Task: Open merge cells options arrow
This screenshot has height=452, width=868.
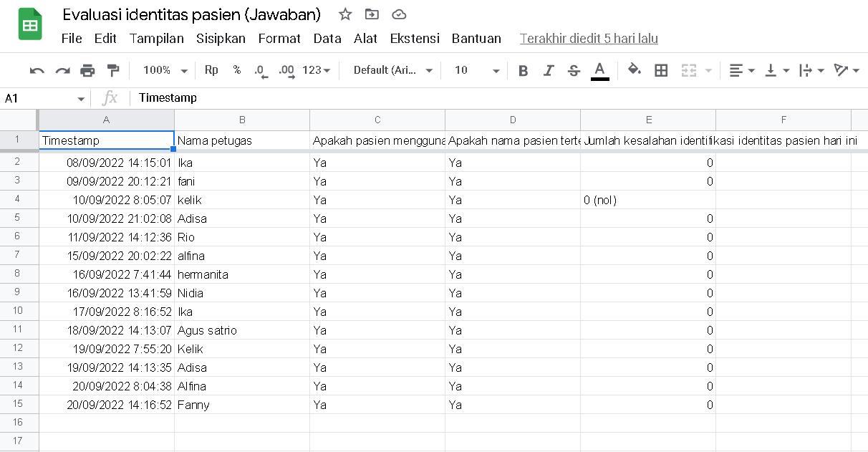Action: 708,70
